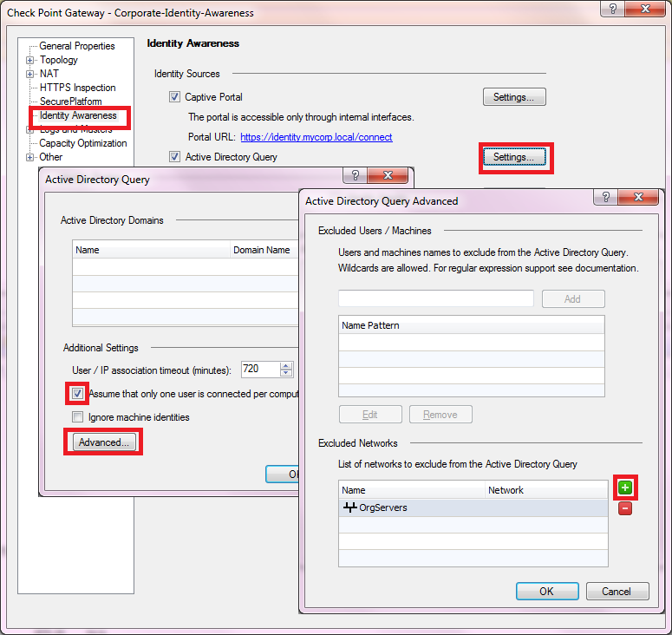Image resolution: width=672 pixels, height=635 pixels.
Task: Select General Properties in the tree
Action: click(77, 46)
